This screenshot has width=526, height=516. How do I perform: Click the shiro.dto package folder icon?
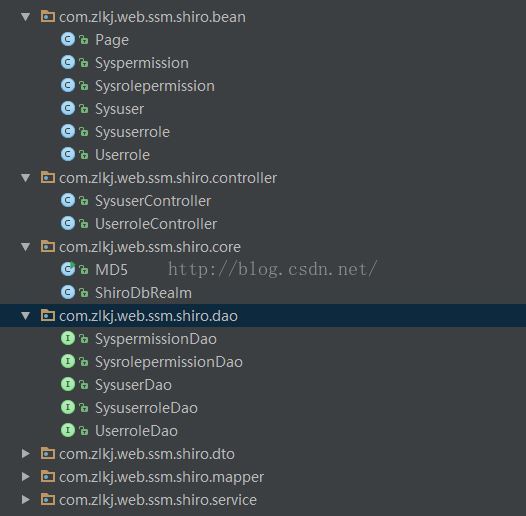48,453
